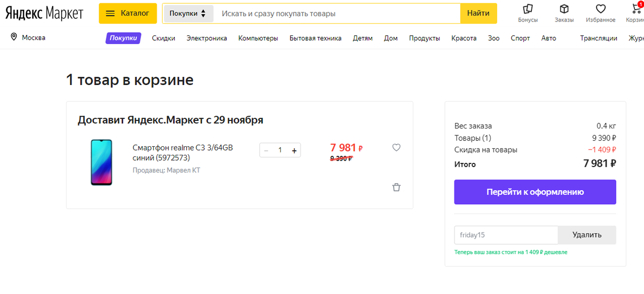Click the discounted price 7 981 ₽ on item
Screen dimensions: 644x294
[x=347, y=147]
